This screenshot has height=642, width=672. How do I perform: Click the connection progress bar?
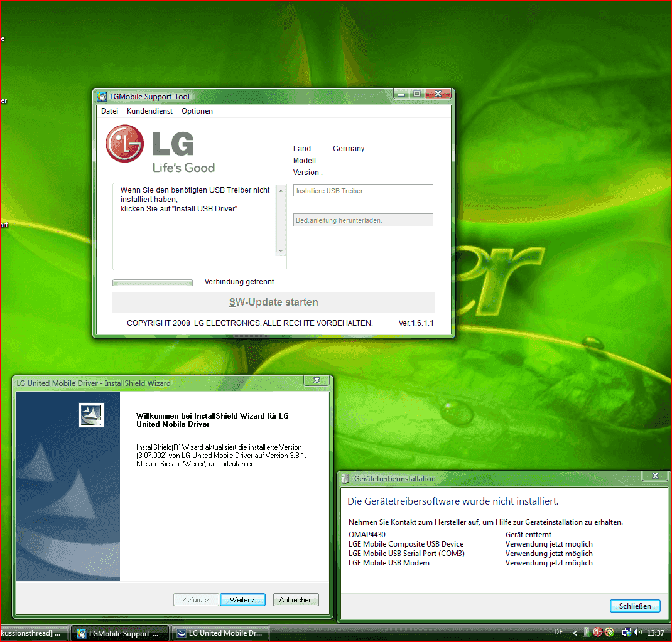point(153,282)
